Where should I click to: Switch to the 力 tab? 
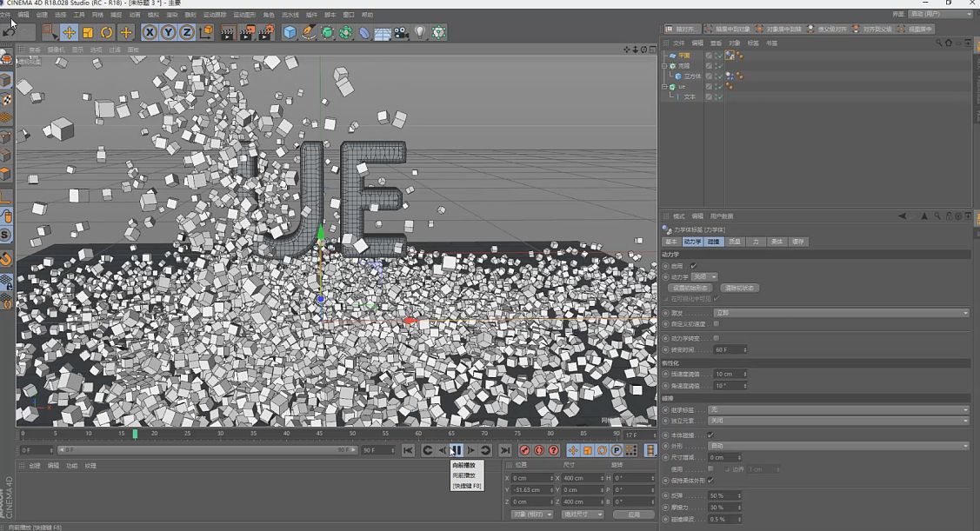point(756,242)
